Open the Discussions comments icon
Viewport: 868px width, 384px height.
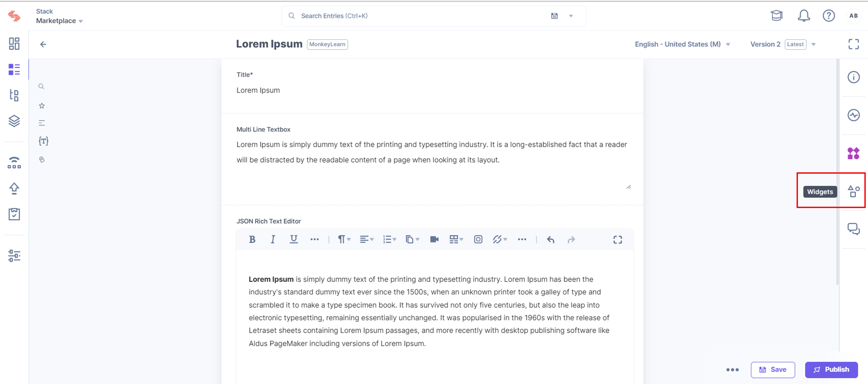[x=854, y=229]
